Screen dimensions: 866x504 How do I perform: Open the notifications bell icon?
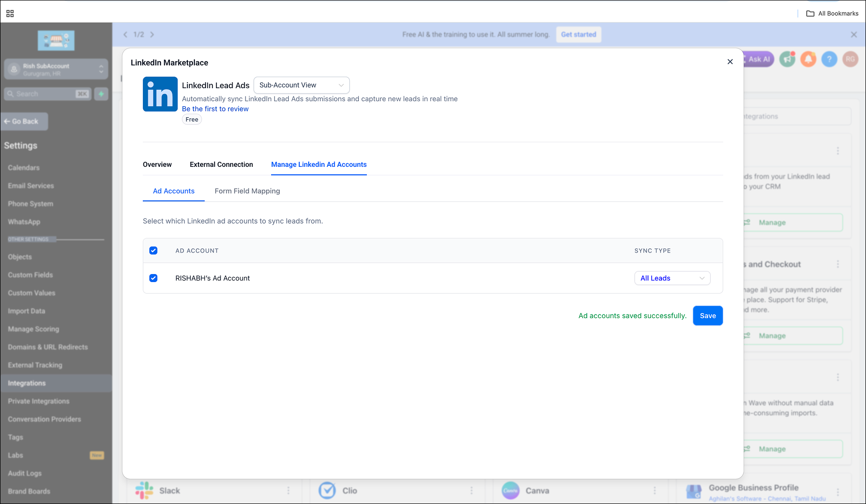[808, 59]
